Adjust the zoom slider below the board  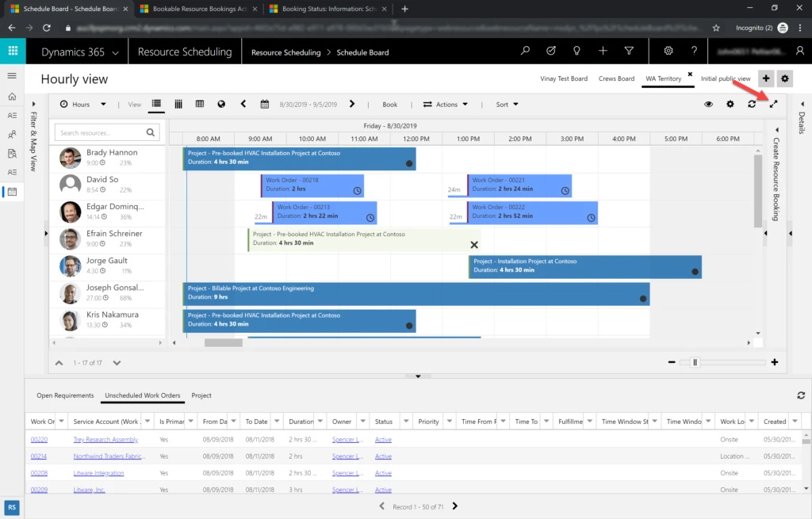click(x=694, y=362)
